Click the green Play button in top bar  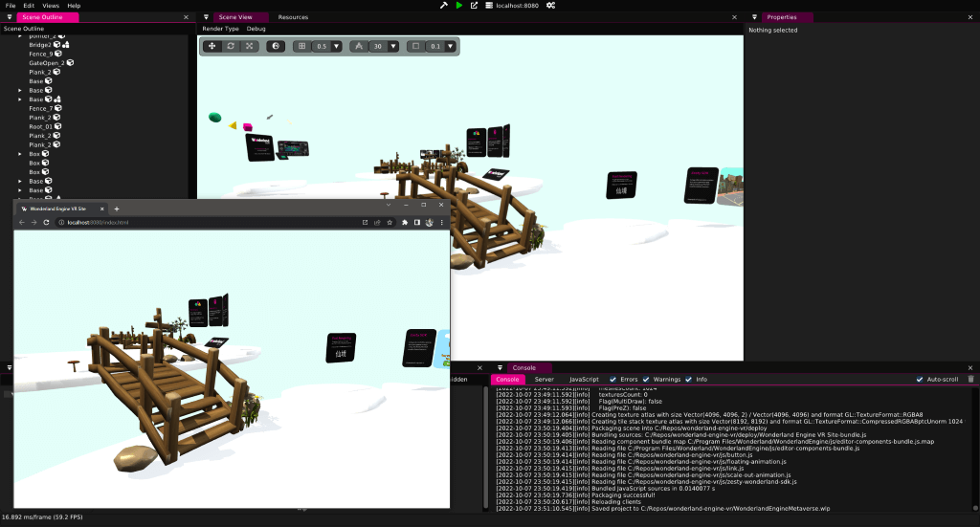tap(459, 6)
